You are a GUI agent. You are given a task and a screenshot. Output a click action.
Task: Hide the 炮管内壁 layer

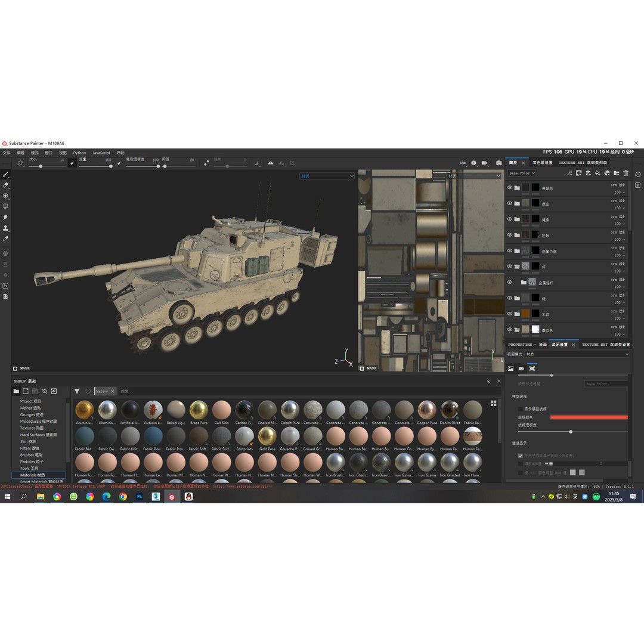tap(510, 250)
